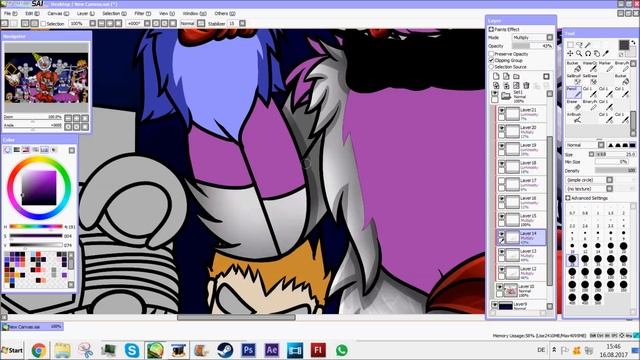The image size is (640, 360).
Task: Open the Layer menu
Action: 85,13
